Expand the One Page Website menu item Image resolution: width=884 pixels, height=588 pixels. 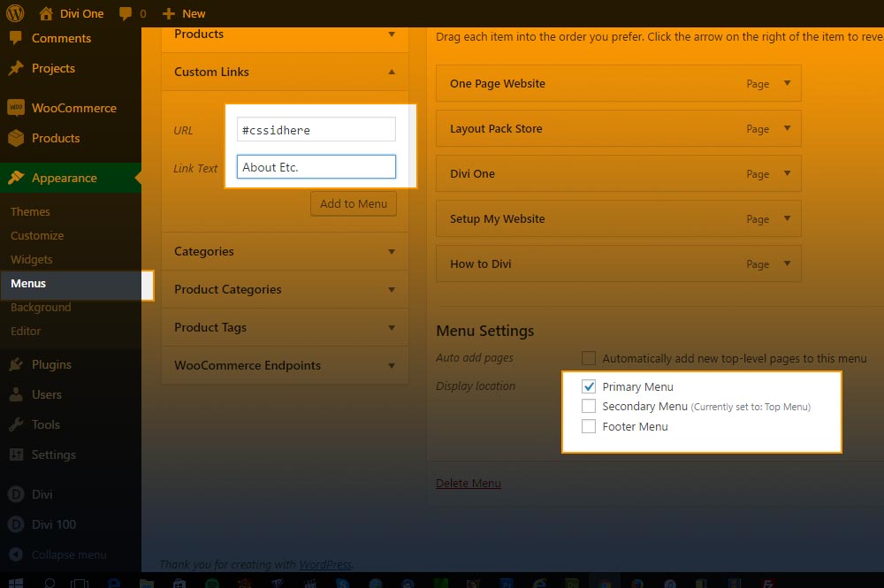[x=787, y=83]
